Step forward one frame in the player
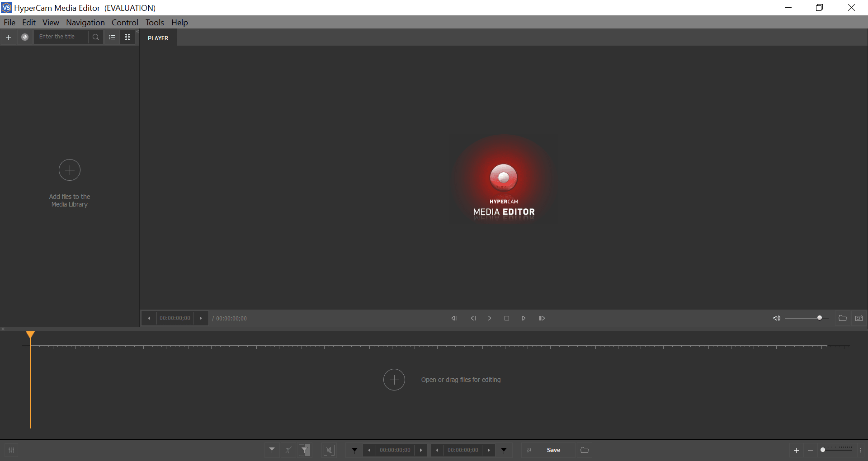Viewport: 868px width, 461px height. pyautogui.click(x=523, y=318)
